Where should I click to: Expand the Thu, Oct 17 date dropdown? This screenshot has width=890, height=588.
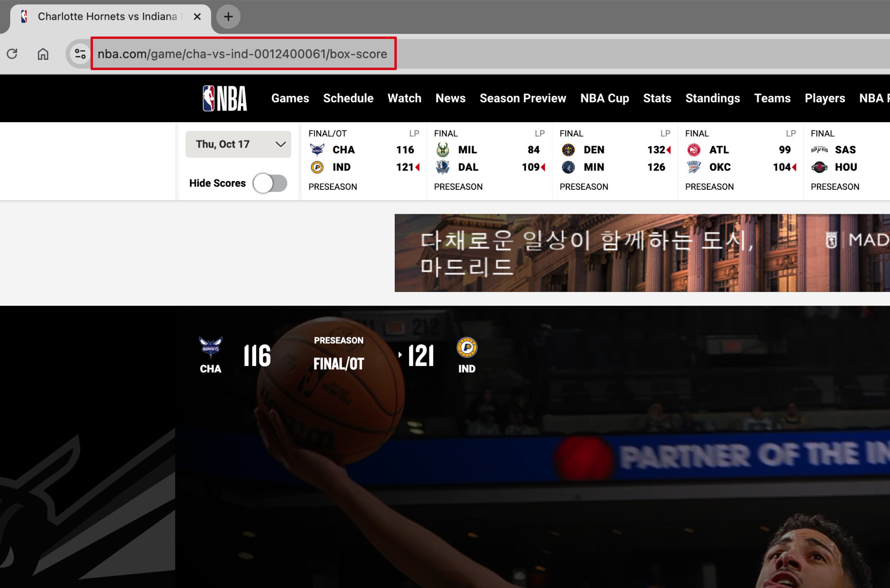pyautogui.click(x=238, y=144)
